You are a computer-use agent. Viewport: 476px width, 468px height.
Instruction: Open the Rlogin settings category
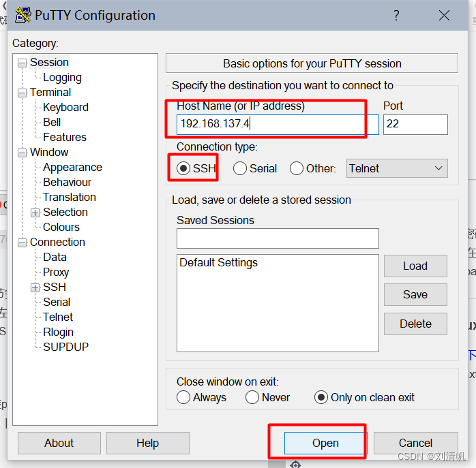click(58, 332)
